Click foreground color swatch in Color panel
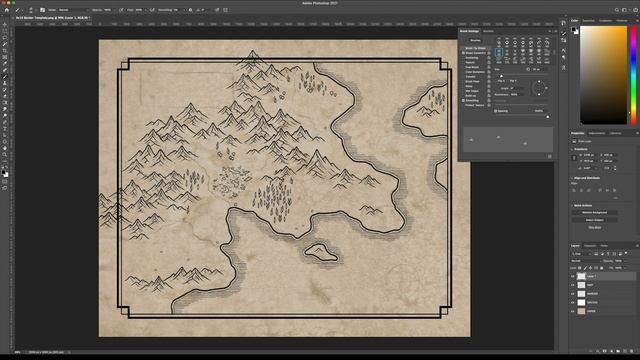Image resolution: width=640 pixels, height=360 pixels. click(x=574, y=29)
